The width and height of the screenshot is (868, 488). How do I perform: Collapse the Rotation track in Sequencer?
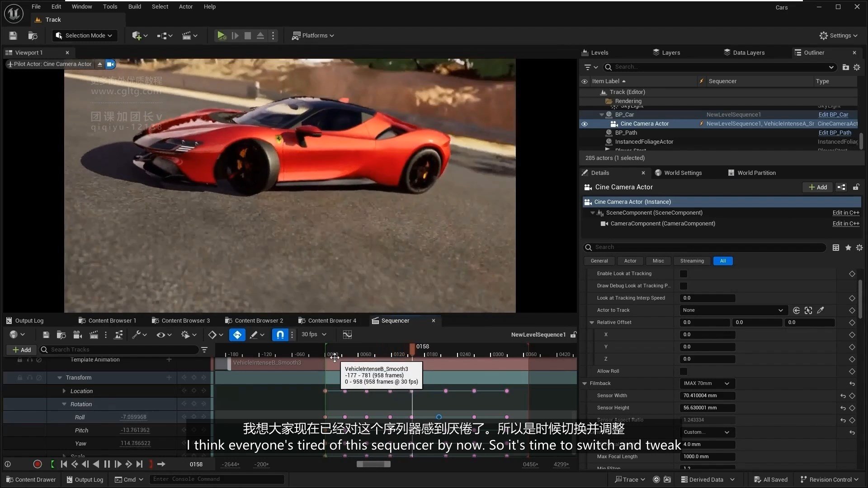(x=64, y=404)
